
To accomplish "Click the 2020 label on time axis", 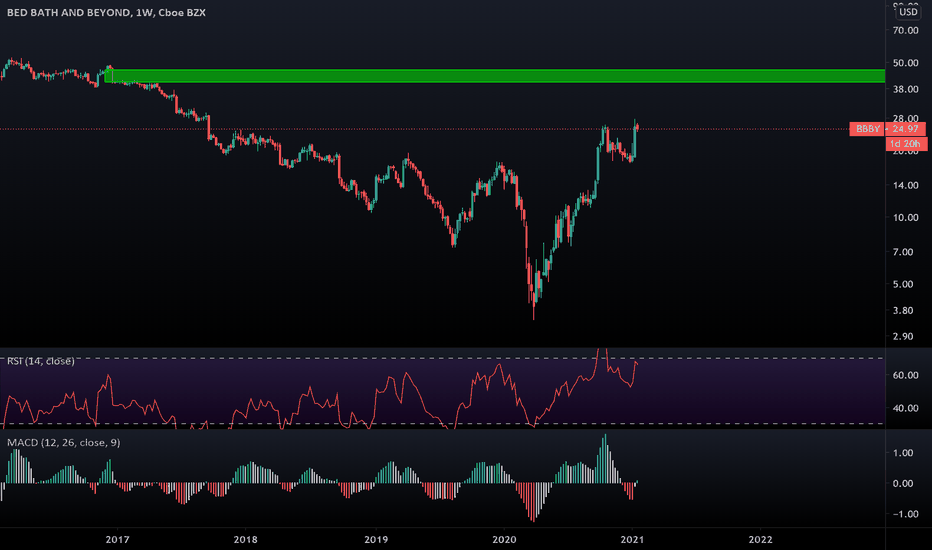I will (x=504, y=539).
